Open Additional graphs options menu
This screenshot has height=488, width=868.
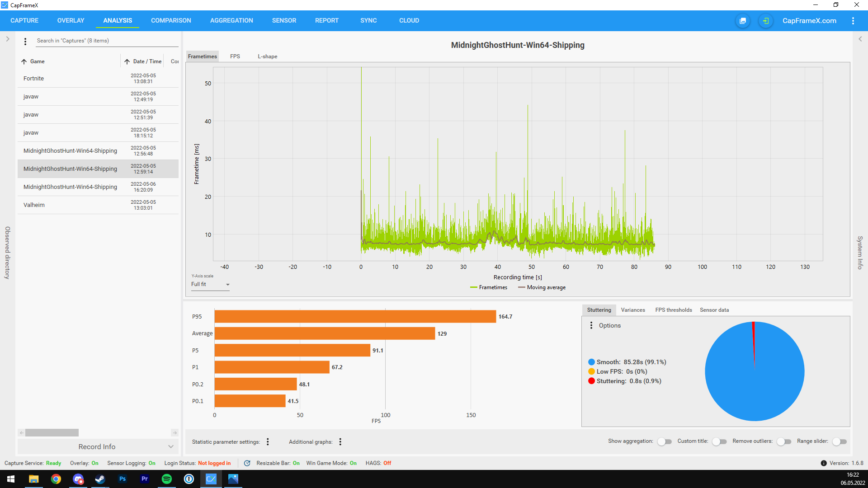click(x=340, y=442)
